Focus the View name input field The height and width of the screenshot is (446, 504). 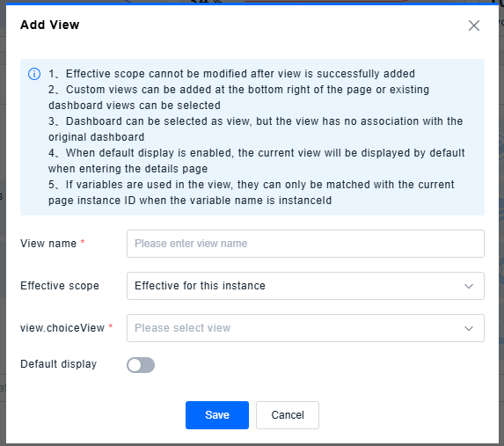pyautogui.click(x=305, y=244)
